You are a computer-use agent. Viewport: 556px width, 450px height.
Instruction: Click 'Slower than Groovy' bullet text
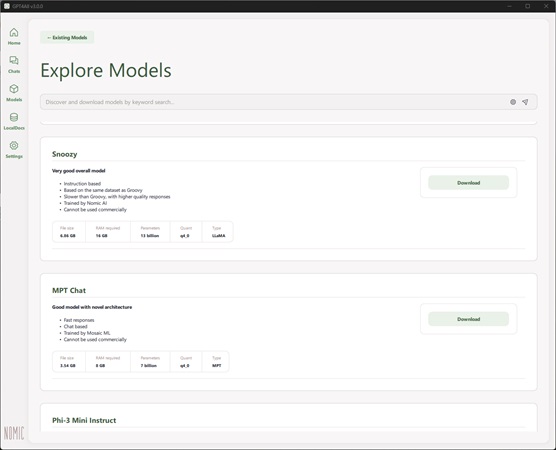pyautogui.click(x=117, y=196)
